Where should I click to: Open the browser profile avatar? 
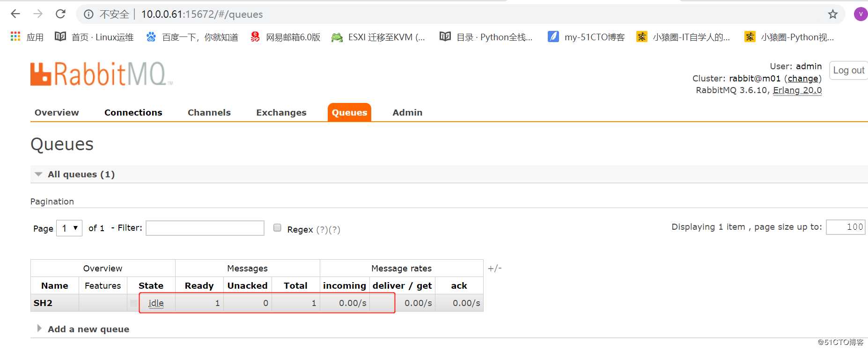point(861,14)
